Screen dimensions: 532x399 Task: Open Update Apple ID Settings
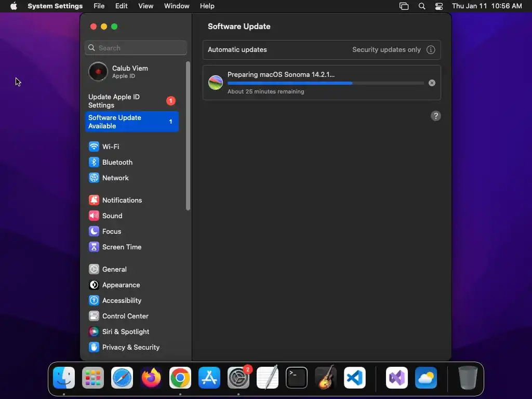tap(131, 101)
